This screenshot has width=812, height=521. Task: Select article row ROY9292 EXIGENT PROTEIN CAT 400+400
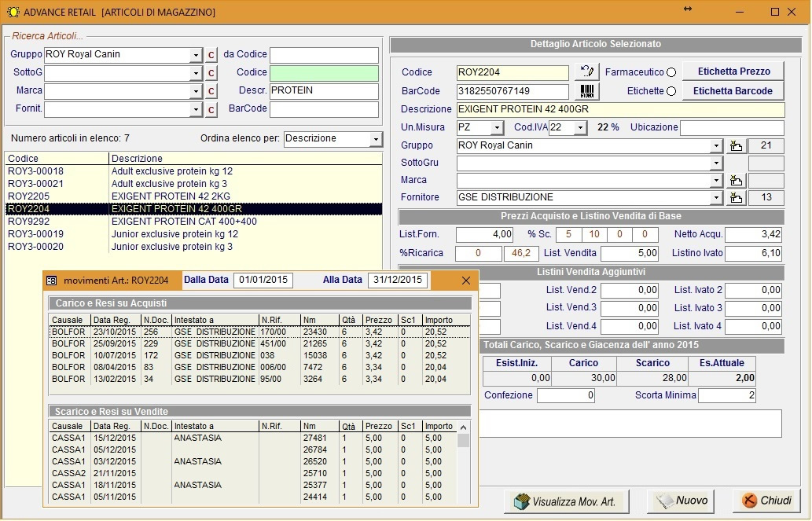(x=193, y=222)
